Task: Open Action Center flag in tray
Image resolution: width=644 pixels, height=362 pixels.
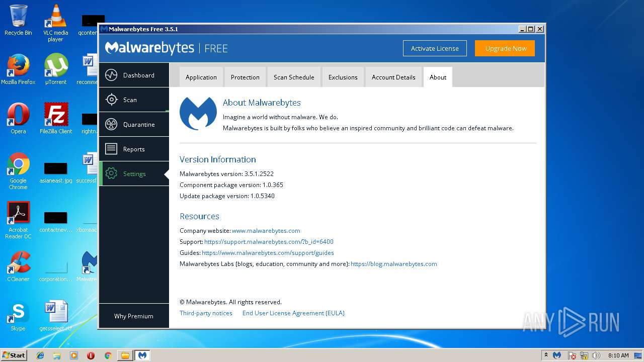Action: point(572,355)
